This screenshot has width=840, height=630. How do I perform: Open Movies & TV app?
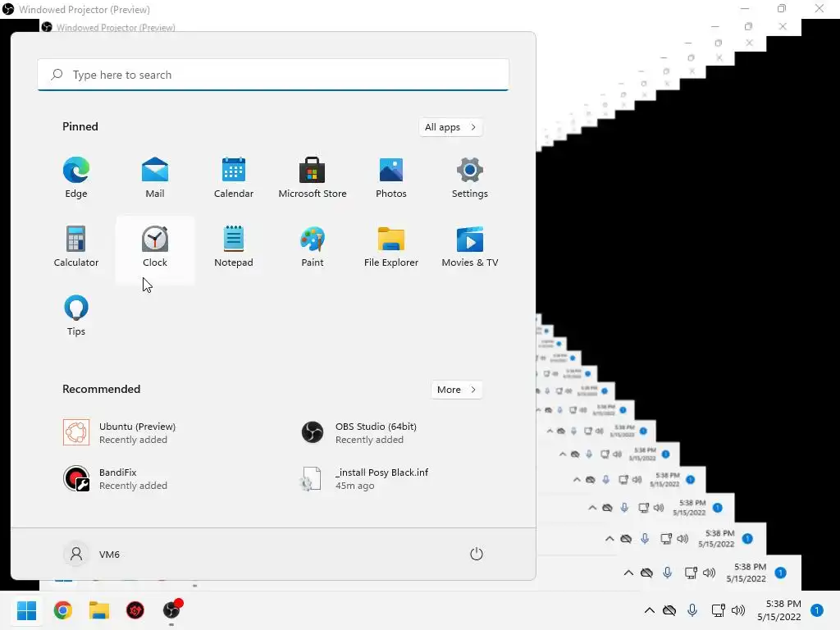click(470, 246)
